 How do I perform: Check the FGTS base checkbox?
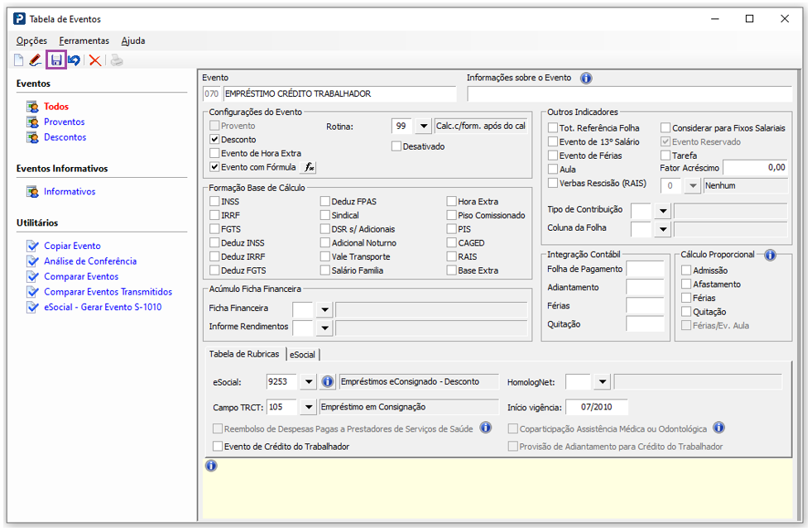click(214, 229)
